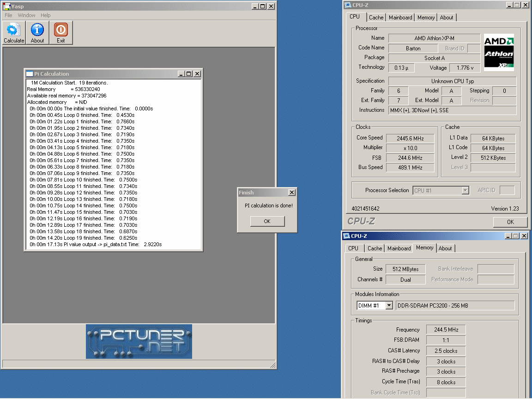This screenshot has height=399, width=532.
Task: Click the FSB 244.6 MHz field
Action: (410, 158)
